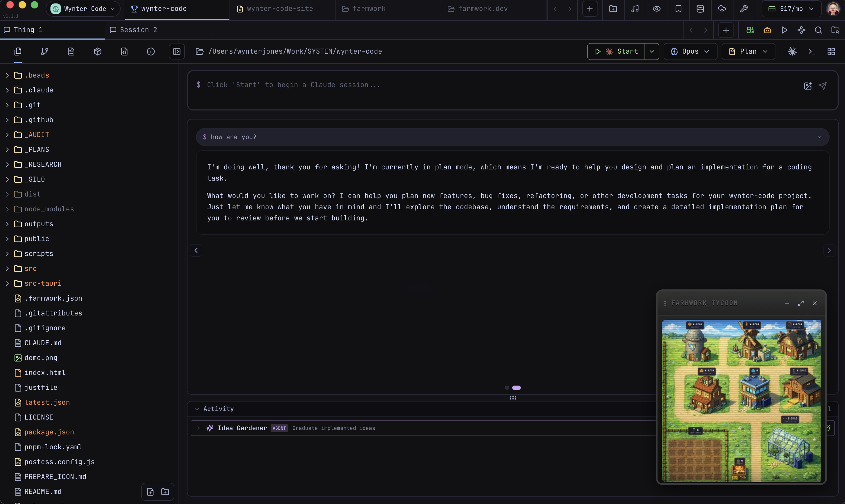Click the wrench settings icon
The height and width of the screenshot is (504, 845).
click(x=744, y=9)
